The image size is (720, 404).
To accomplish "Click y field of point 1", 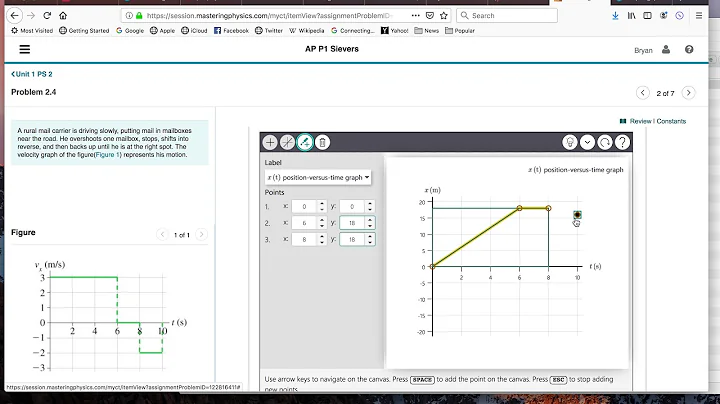I will (352, 207).
